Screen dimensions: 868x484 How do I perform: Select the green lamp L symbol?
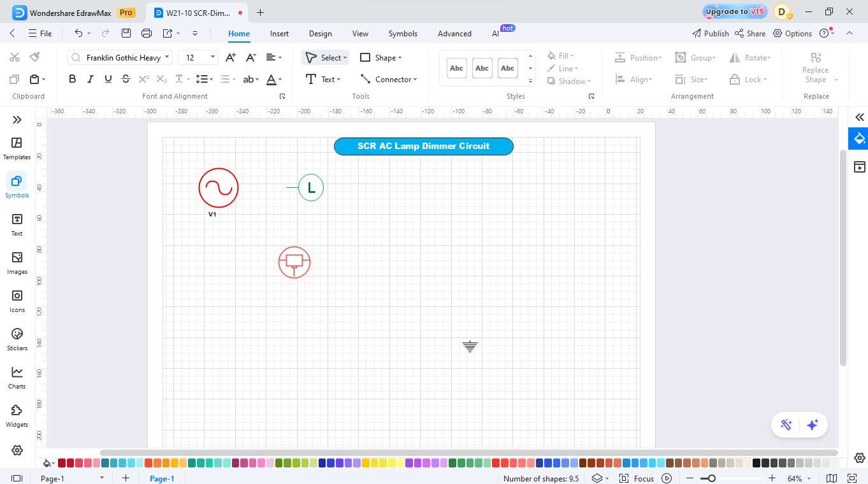tap(311, 187)
